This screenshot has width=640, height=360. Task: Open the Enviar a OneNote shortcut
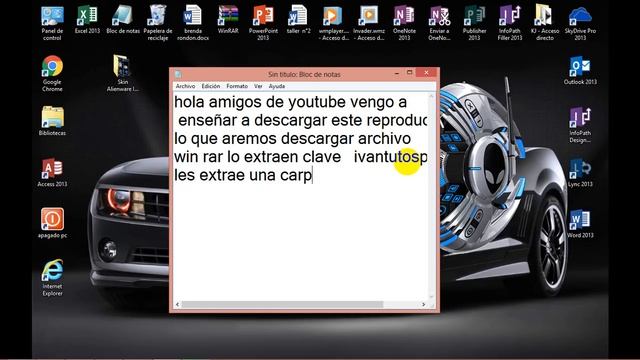439,23
